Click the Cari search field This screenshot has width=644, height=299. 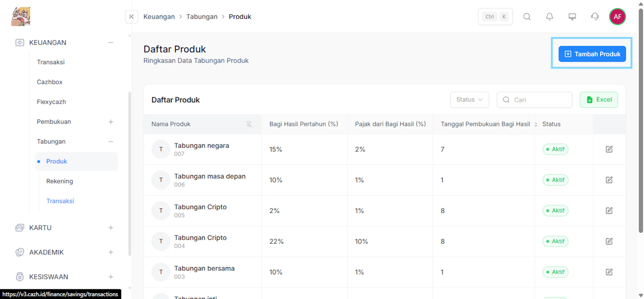[534, 100]
